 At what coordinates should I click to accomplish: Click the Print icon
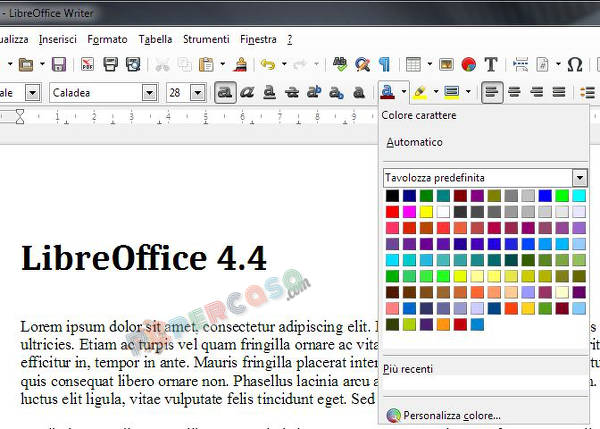110,64
